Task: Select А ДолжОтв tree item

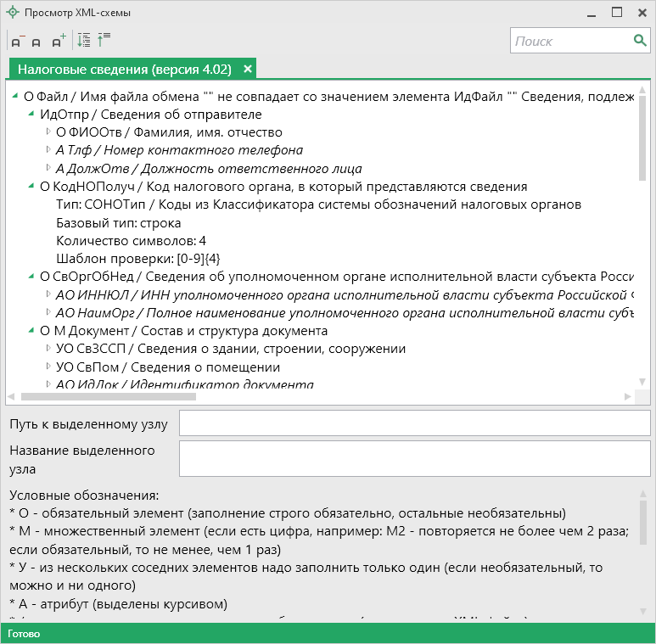Action: coord(208,169)
